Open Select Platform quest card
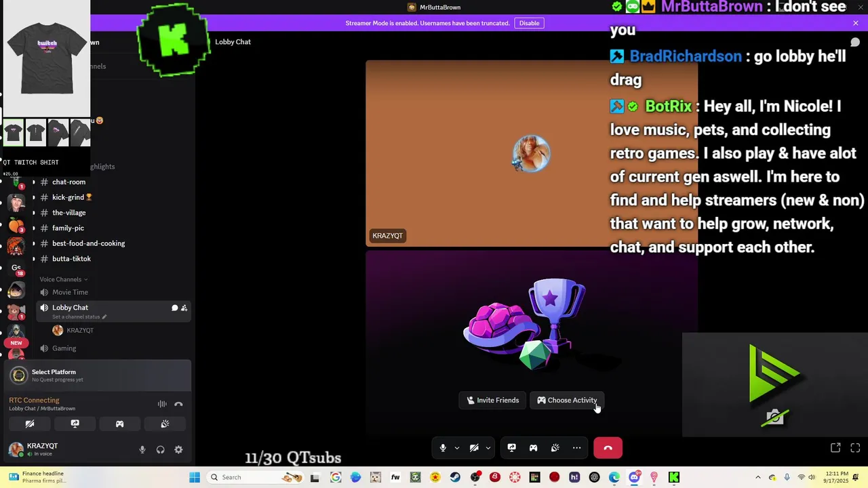868x488 pixels. click(x=98, y=375)
